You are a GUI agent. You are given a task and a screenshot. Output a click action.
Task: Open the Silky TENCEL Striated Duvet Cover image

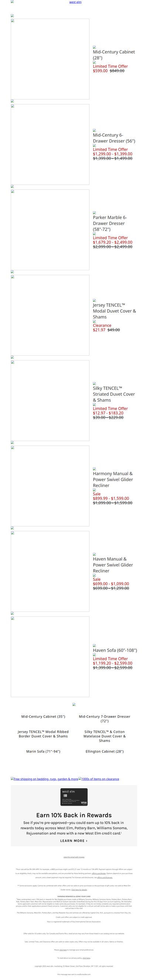click(x=50, y=401)
